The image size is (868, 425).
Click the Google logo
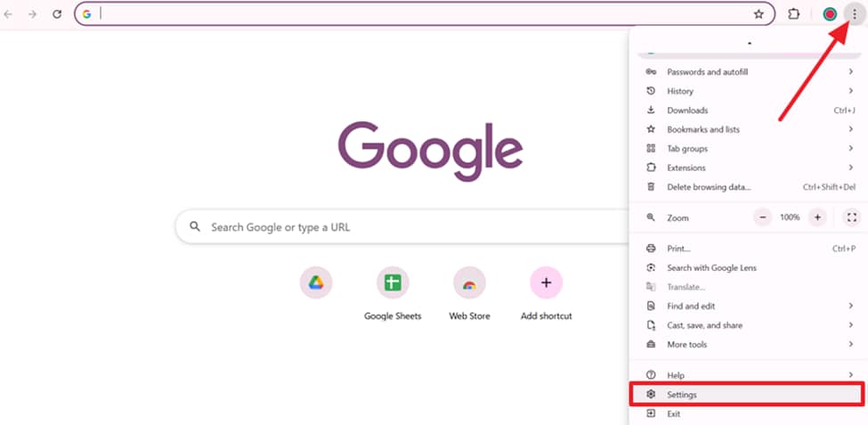coord(430,151)
